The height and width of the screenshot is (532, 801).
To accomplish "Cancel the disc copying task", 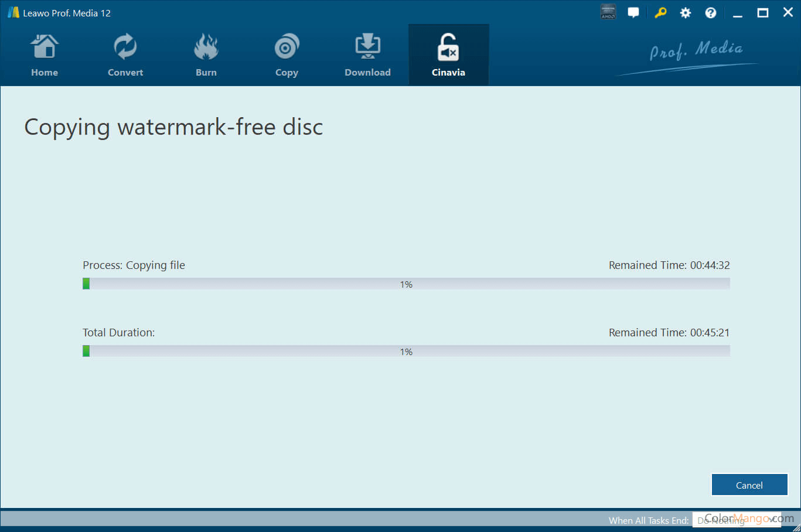I will [x=749, y=485].
